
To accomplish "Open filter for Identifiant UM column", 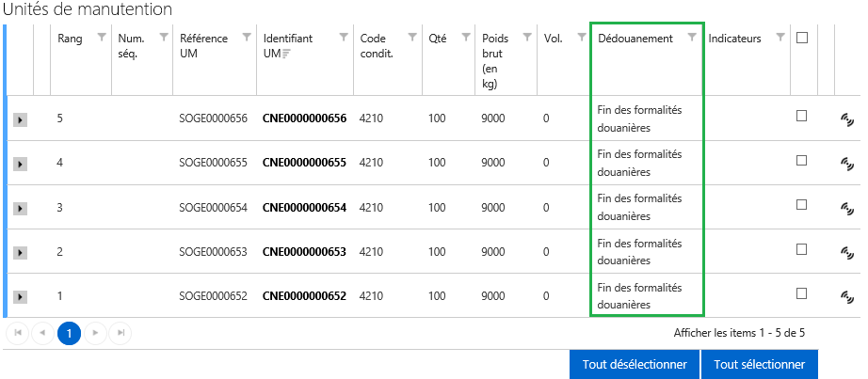I will click(x=344, y=37).
